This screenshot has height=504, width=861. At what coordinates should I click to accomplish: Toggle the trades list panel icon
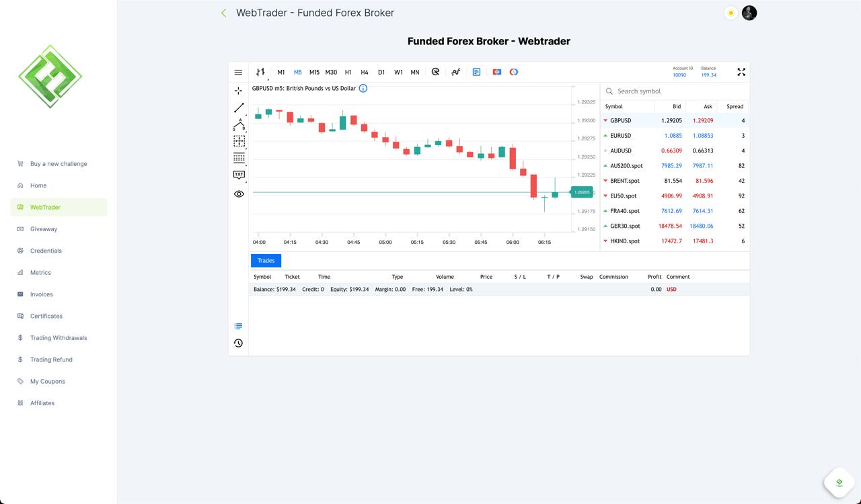238,327
